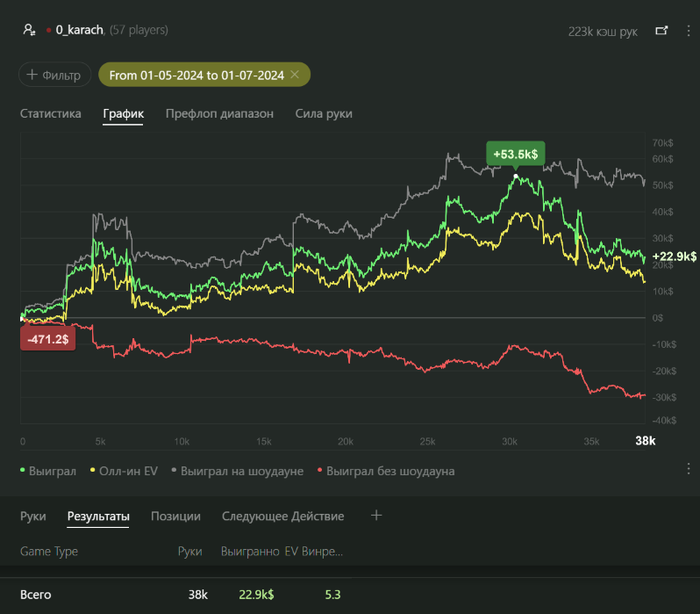The width and height of the screenshot is (700, 614).
Task: Select the Сила руки tab
Action: (x=323, y=114)
